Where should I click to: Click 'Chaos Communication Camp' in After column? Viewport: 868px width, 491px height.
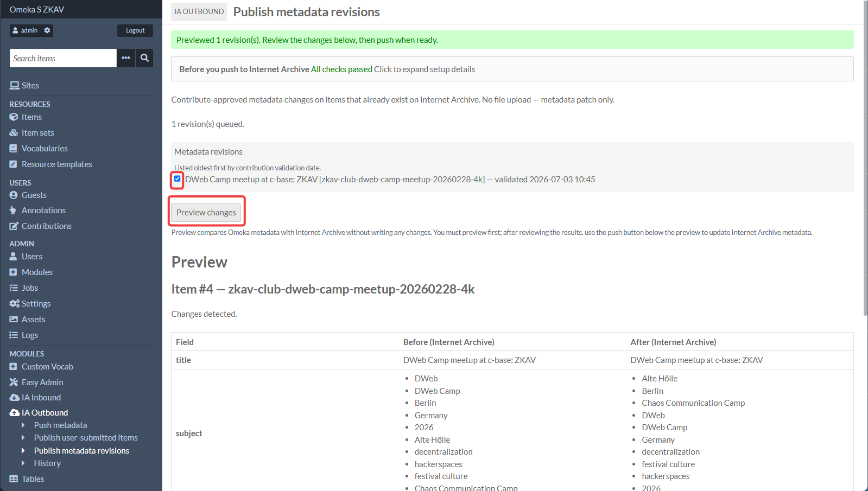(x=693, y=403)
